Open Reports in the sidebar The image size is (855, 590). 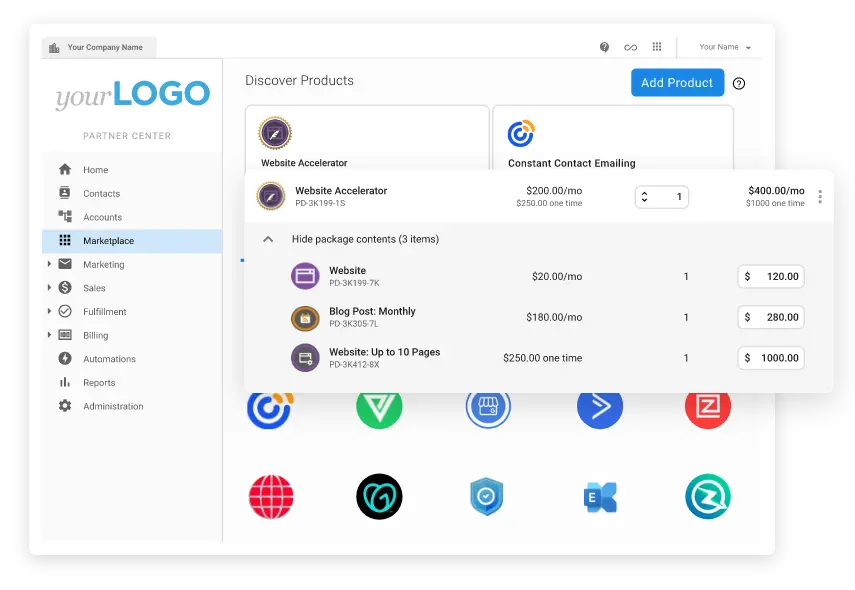(x=99, y=383)
